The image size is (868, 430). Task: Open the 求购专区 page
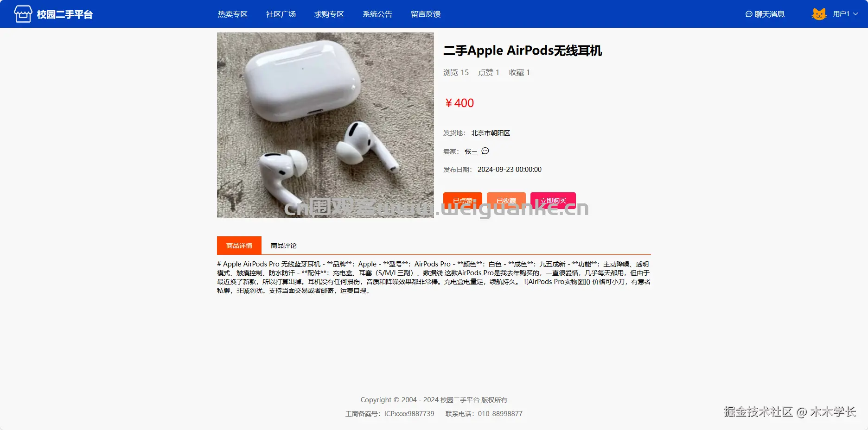(x=329, y=14)
